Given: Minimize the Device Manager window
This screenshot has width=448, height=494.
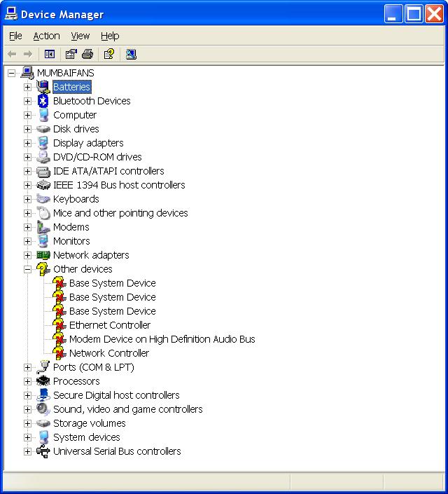Looking at the screenshot, I should pos(393,14).
